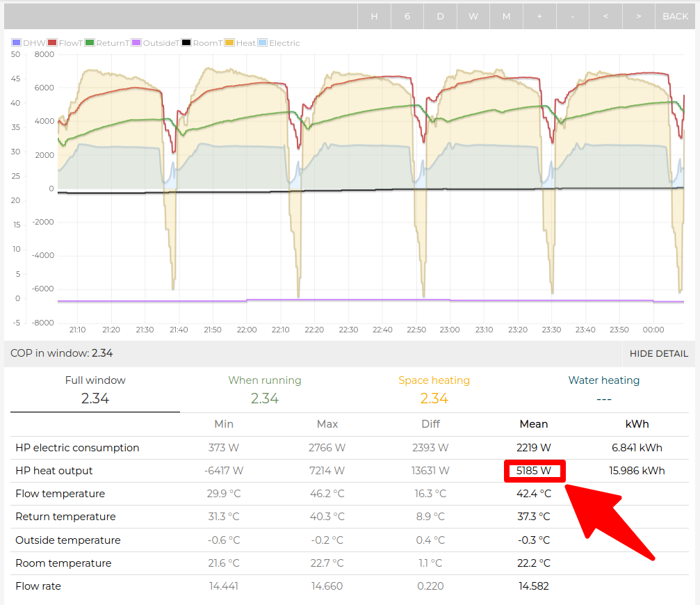Click the '15.986 kWh' heat output value
The height and width of the screenshot is (605, 700).
(637, 471)
